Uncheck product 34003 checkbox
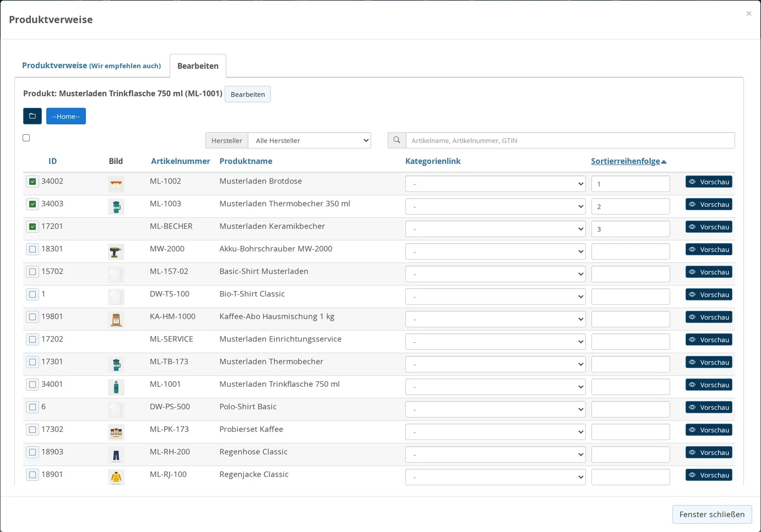Image resolution: width=761 pixels, height=532 pixels. (x=32, y=204)
